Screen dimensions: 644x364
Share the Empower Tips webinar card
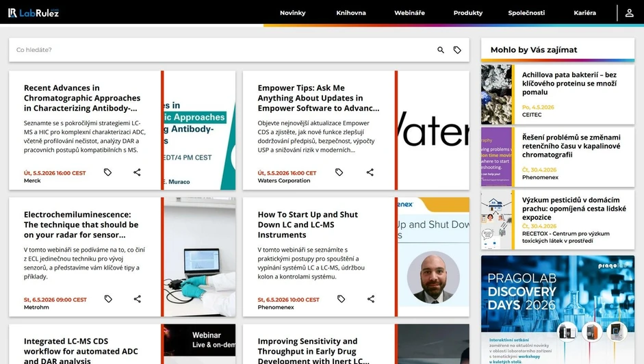pos(370,172)
